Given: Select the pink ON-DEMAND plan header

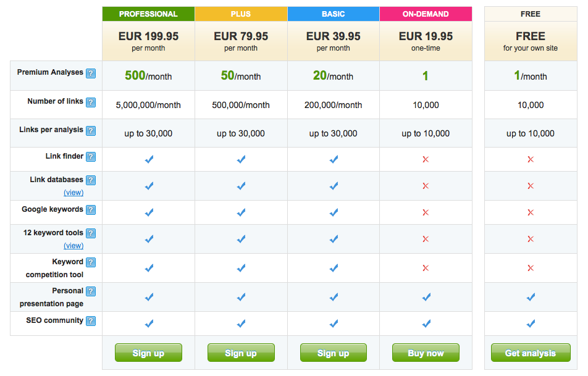Looking at the screenshot, I should [426, 14].
